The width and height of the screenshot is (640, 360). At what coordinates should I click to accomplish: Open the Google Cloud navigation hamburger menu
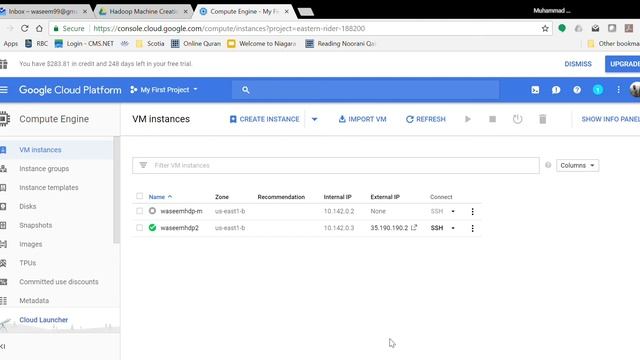tap(4, 89)
